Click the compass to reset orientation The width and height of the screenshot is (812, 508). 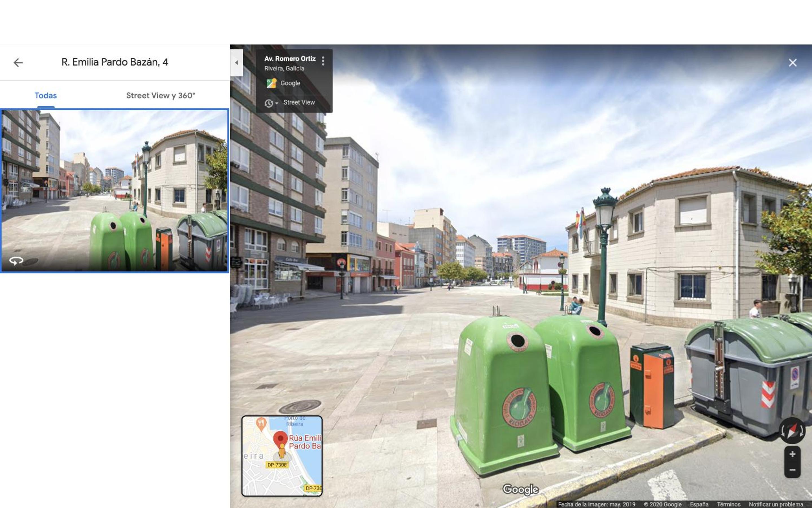(792, 431)
